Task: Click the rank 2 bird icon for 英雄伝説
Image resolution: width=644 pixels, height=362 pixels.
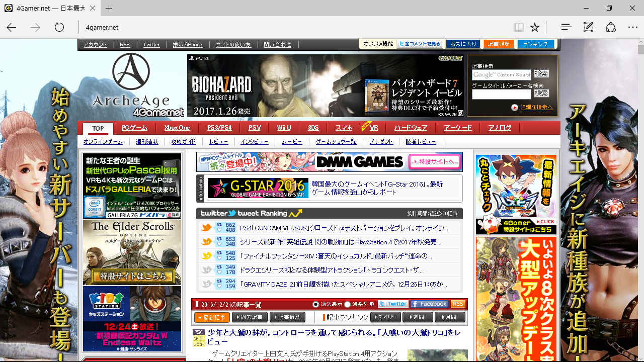Action: click(206, 242)
